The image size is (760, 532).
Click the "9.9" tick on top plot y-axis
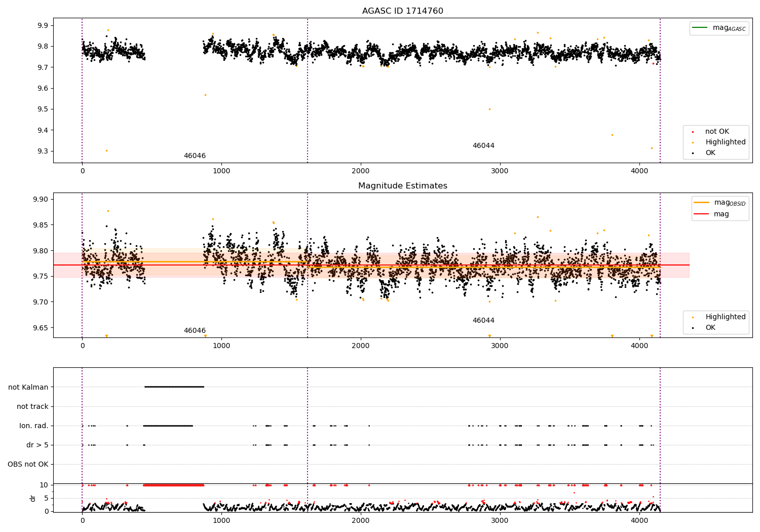point(43,25)
